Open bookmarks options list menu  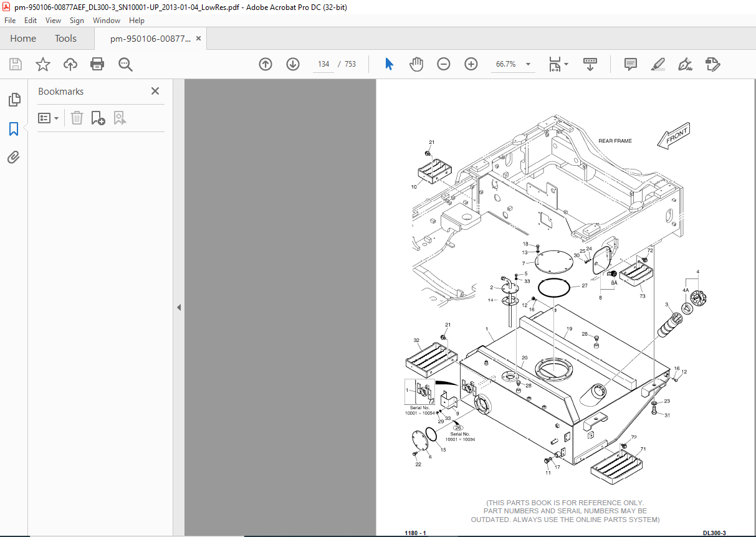pyautogui.click(x=49, y=118)
